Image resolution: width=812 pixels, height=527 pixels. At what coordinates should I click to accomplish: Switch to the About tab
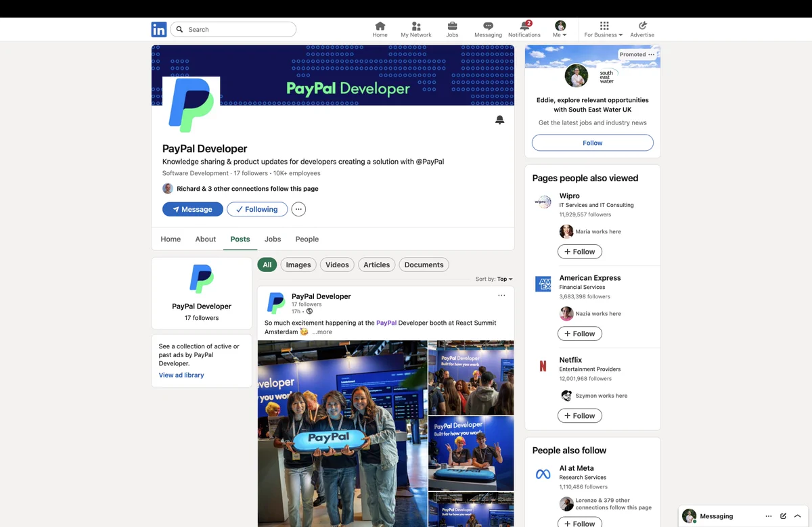coord(206,239)
